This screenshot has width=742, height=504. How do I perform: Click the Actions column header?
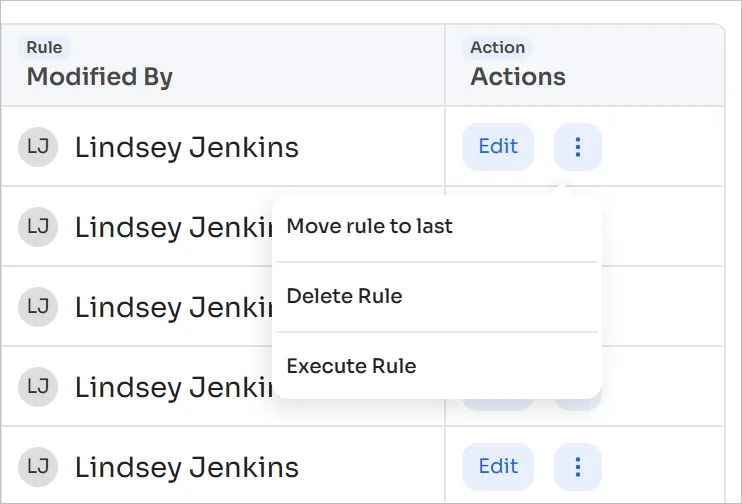pos(518,77)
